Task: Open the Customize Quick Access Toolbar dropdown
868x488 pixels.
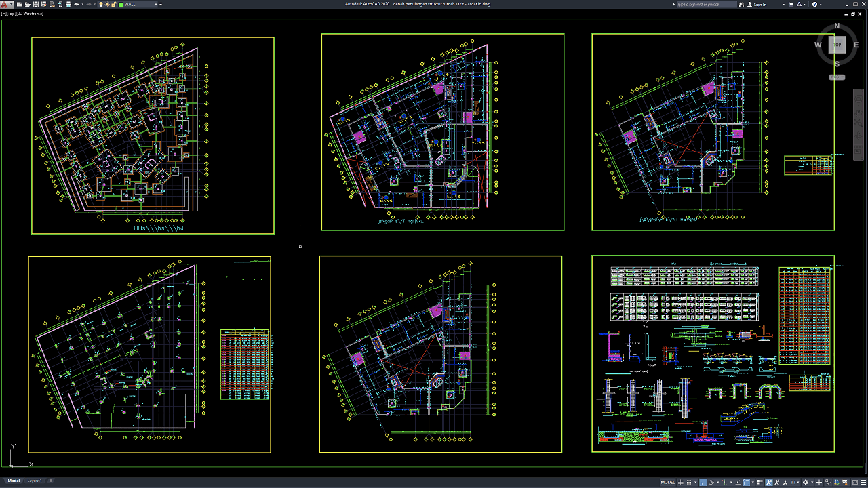Action: click(161, 4)
